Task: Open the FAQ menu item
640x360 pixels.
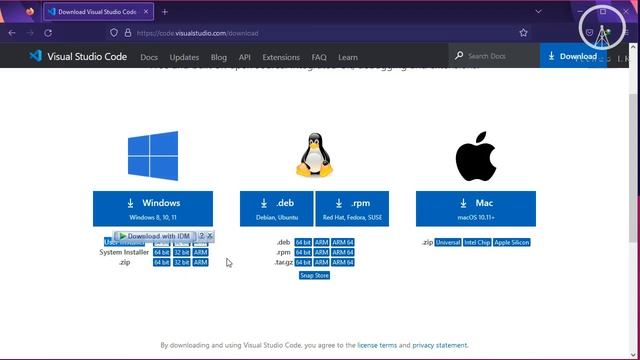Action: pos(319,57)
